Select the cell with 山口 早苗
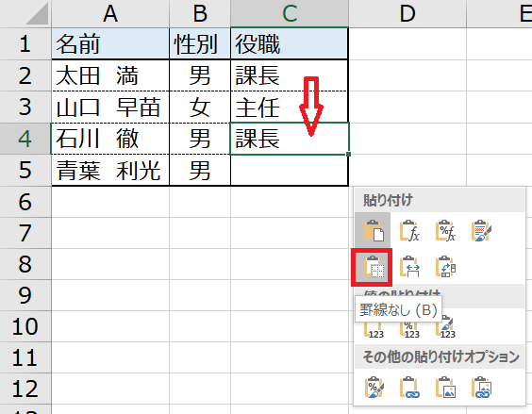Image resolution: width=532 pixels, height=414 pixels. 110,107
